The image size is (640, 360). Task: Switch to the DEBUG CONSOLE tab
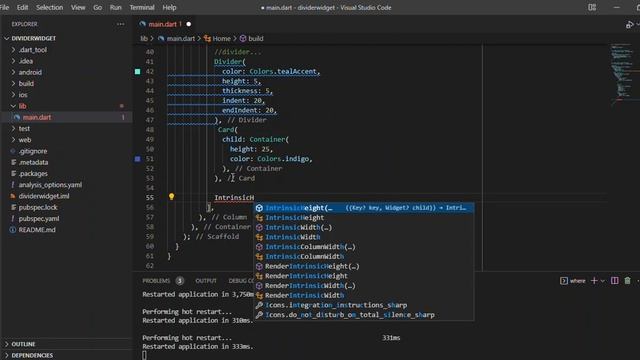pos(241,281)
